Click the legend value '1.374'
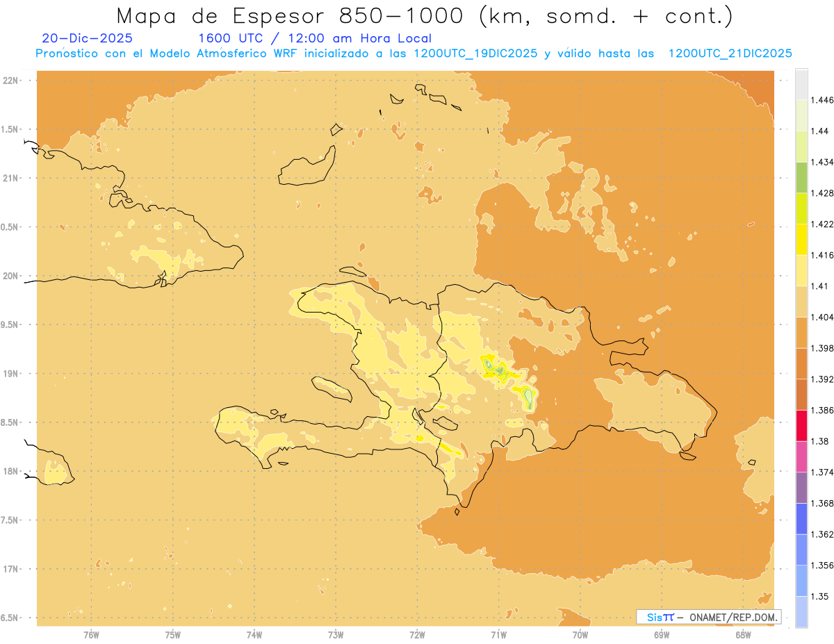834x644 pixels. coord(823,472)
